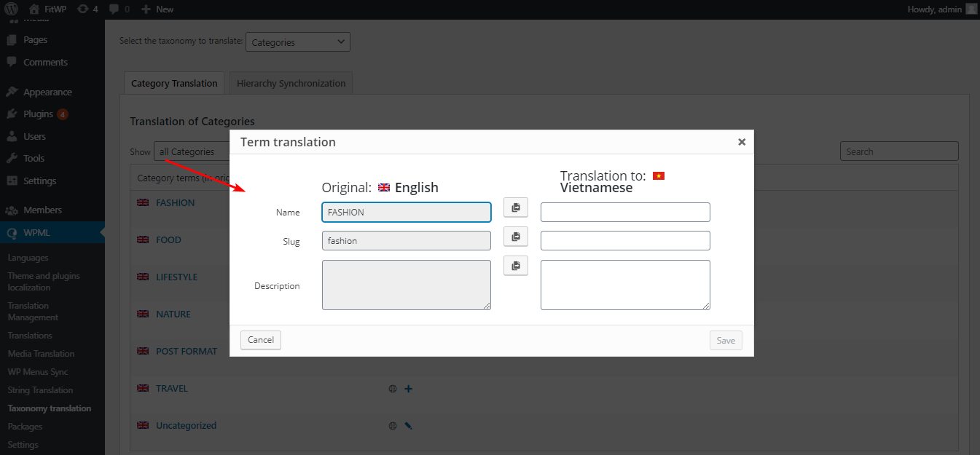Copy the slug value to the Vietnamese field
Screen dimensions: 980x455
[515, 237]
